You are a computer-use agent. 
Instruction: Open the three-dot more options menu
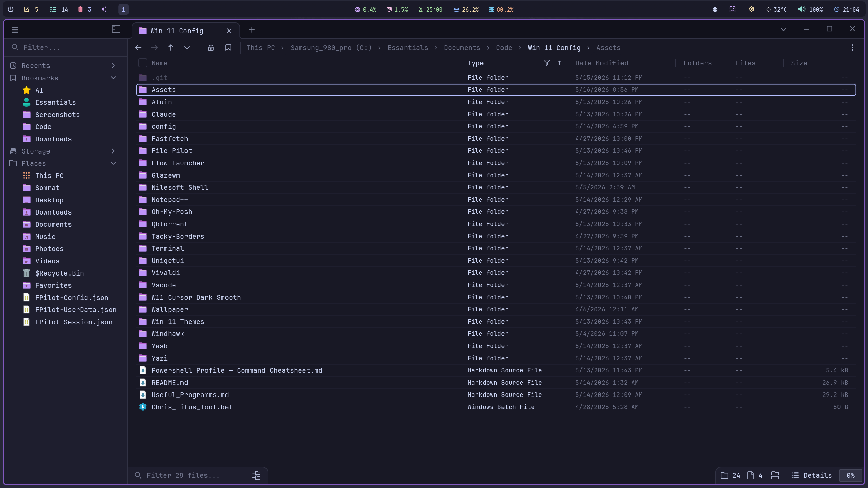(x=852, y=48)
